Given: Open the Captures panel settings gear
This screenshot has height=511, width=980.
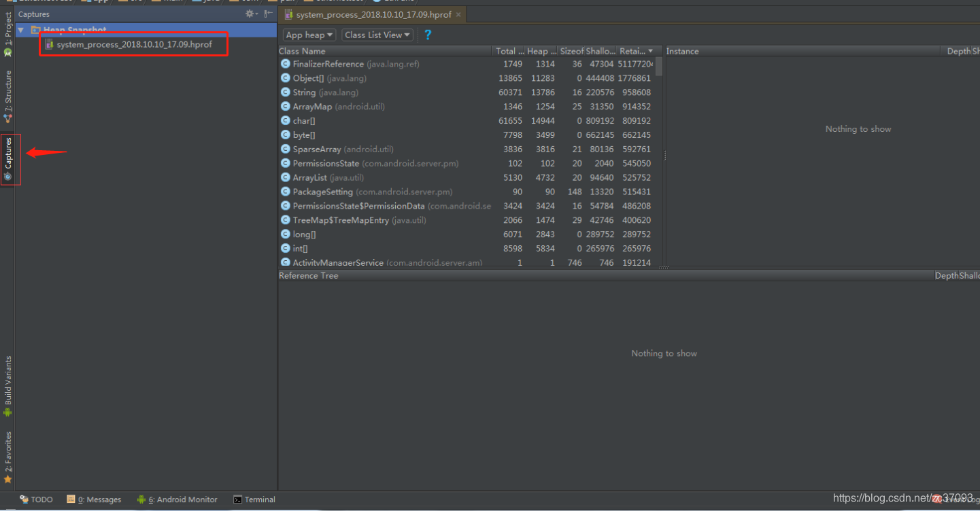Looking at the screenshot, I should 250,14.
